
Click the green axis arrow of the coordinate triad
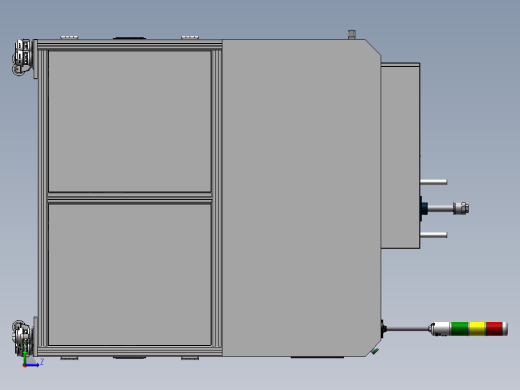pyautogui.click(x=25, y=357)
